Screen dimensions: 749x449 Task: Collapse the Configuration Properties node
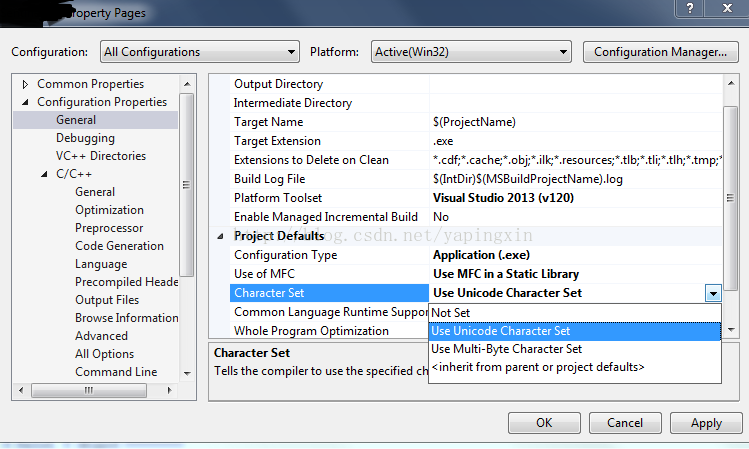(25, 102)
